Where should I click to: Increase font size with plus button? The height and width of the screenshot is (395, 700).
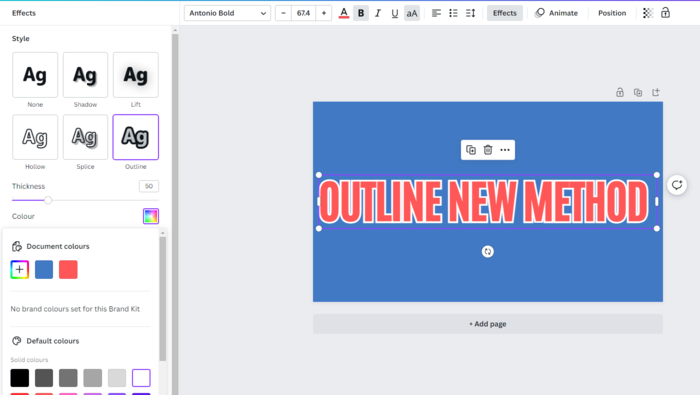click(x=324, y=13)
